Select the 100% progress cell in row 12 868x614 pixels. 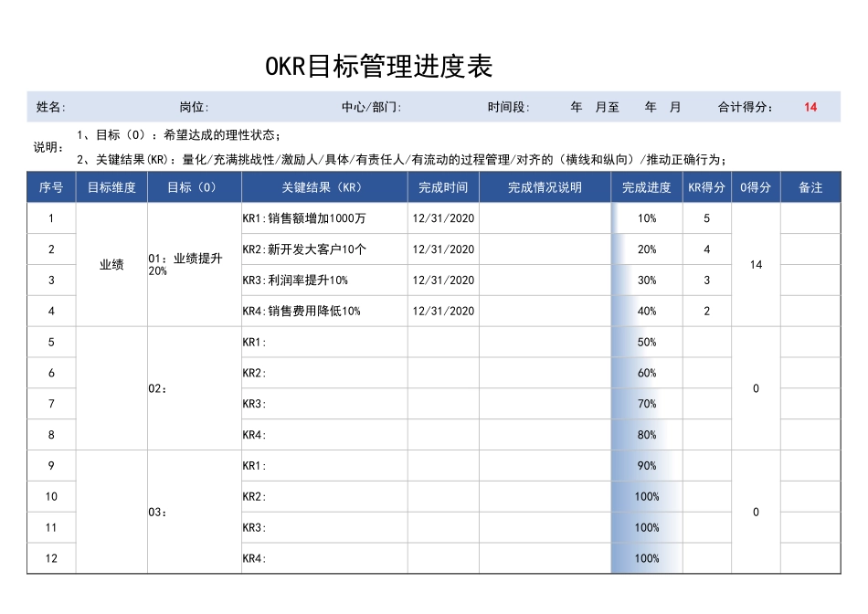[x=647, y=558]
